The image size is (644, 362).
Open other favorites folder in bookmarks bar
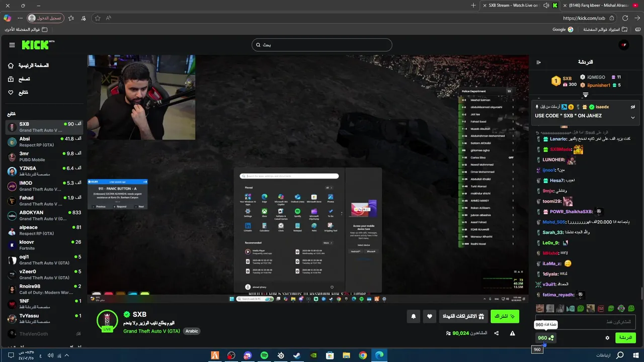click(x=26, y=30)
